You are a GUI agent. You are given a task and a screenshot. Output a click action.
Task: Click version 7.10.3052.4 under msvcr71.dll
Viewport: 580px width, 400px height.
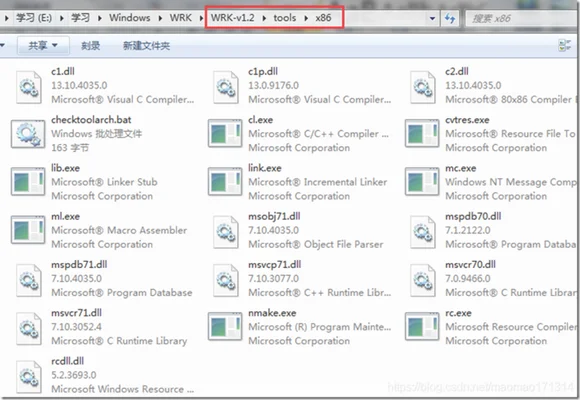point(76,327)
